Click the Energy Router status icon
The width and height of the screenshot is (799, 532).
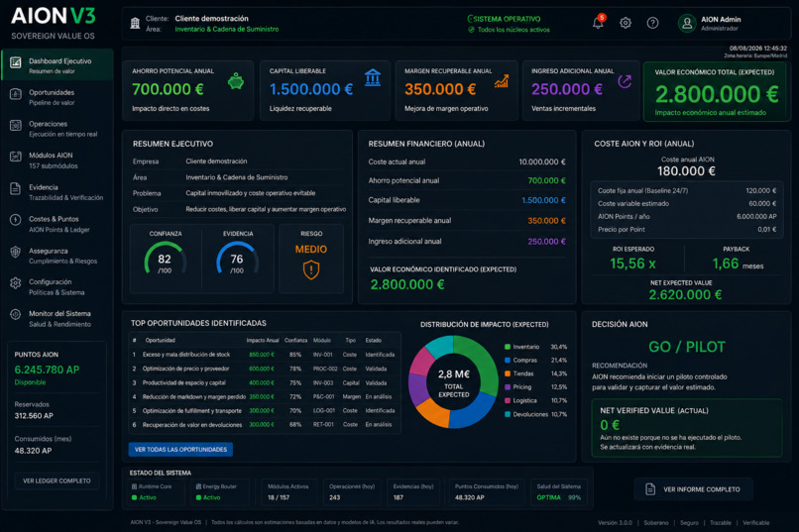pyautogui.click(x=198, y=486)
